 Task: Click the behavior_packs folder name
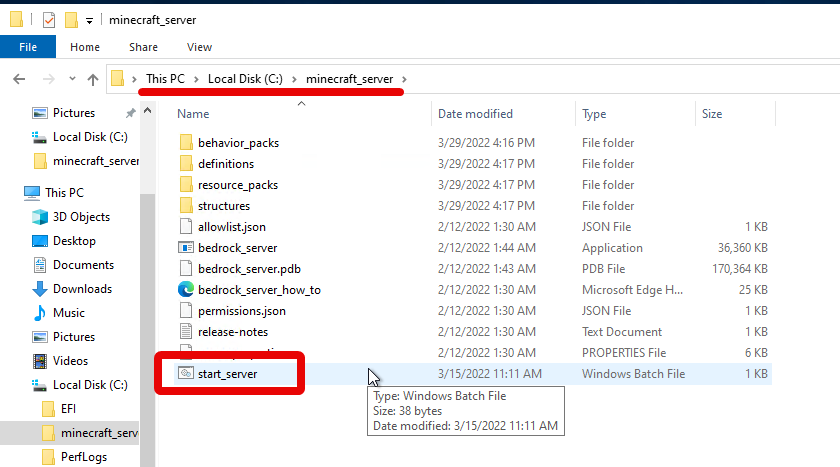point(238,143)
